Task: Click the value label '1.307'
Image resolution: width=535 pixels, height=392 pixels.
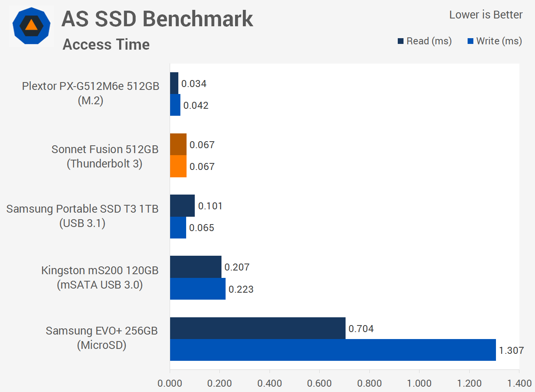Action: pyautogui.click(x=512, y=351)
